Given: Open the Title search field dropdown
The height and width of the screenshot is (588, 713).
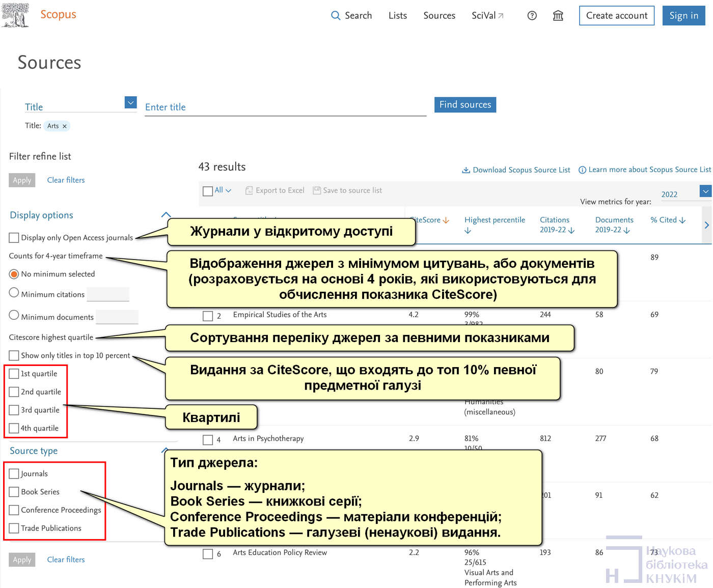Looking at the screenshot, I should pyautogui.click(x=131, y=103).
